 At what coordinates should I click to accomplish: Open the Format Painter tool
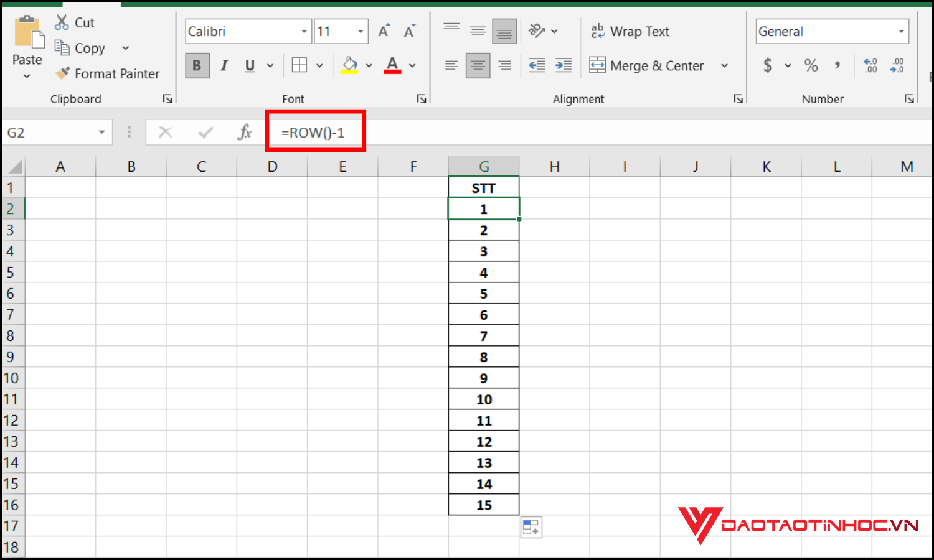tap(108, 73)
